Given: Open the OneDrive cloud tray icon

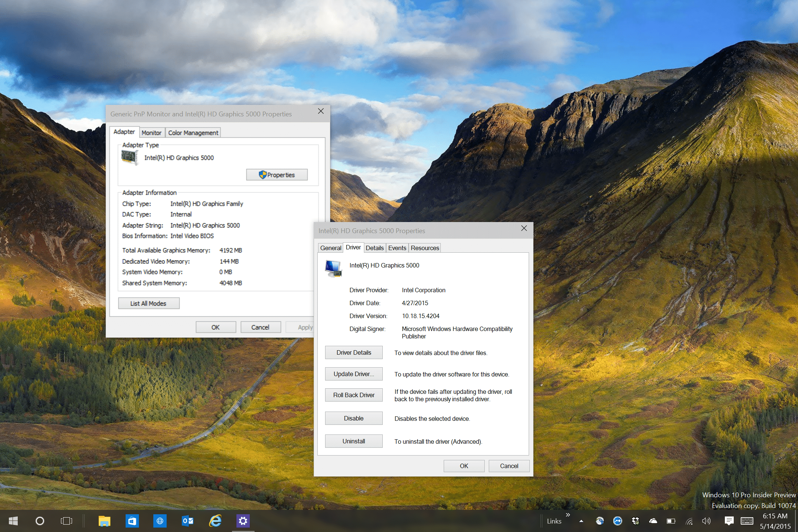Looking at the screenshot, I should click(x=653, y=521).
